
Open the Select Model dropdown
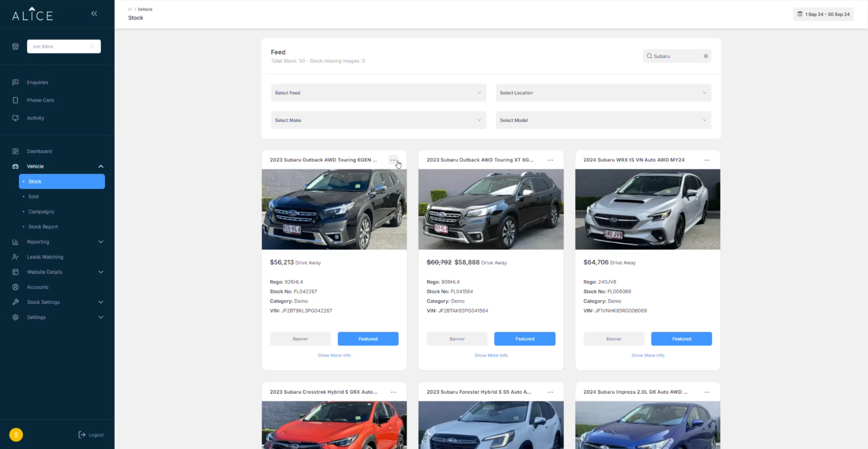coord(603,120)
